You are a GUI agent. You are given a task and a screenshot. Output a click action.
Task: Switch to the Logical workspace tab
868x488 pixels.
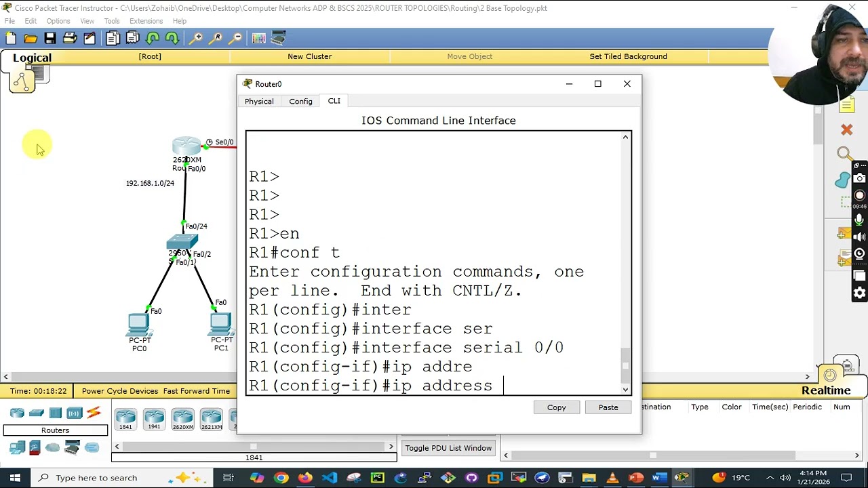(32, 58)
